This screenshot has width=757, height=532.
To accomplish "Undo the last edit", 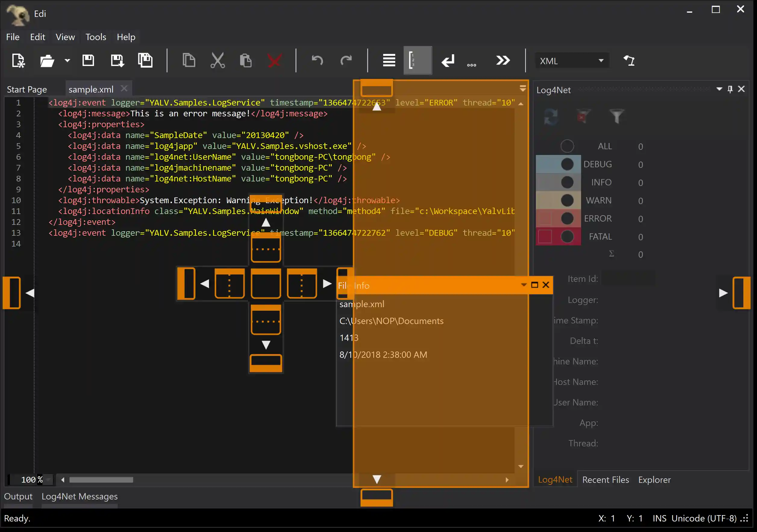I will tap(317, 60).
